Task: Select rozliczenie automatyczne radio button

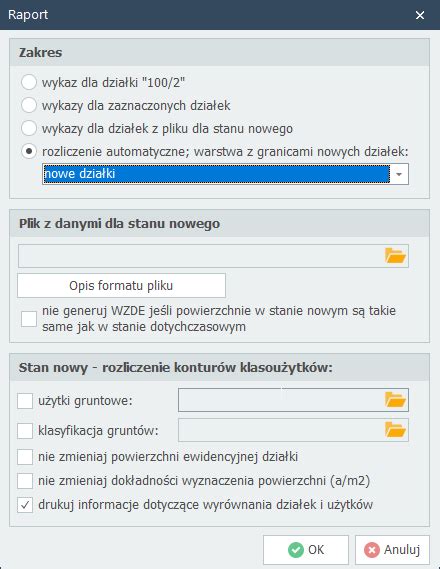Action: 29,151
